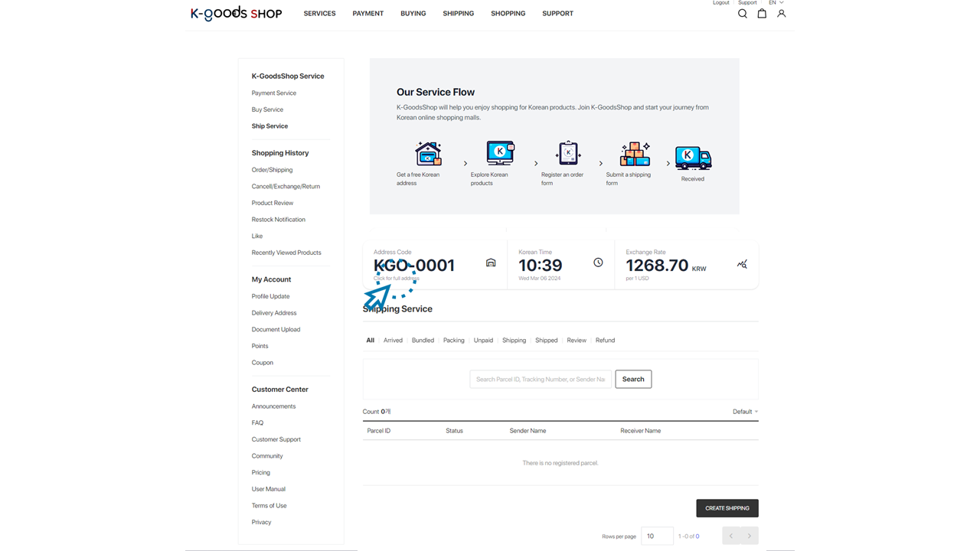
Task: Switch to the Unpaid filter tab
Action: point(483,341)
